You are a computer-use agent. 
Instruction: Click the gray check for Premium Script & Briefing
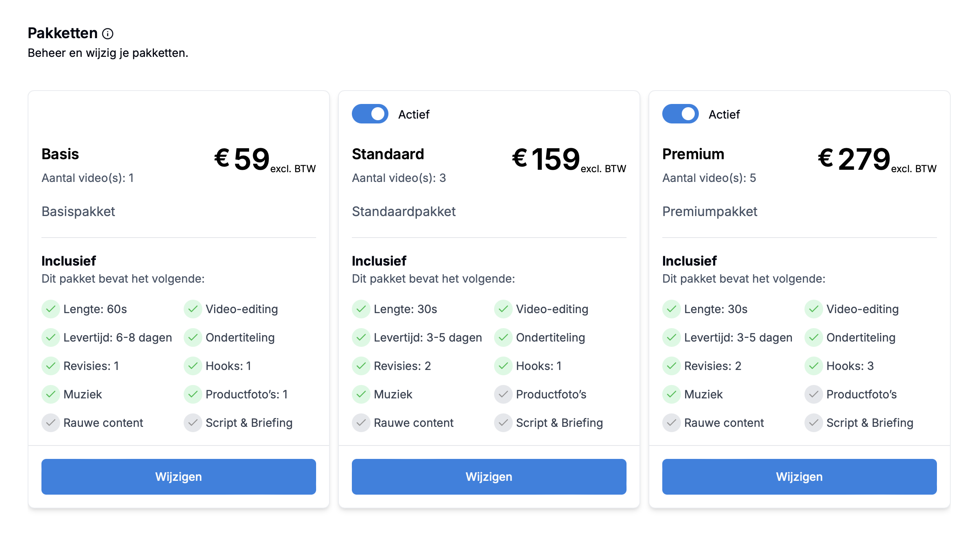pyautogui.click(x=814, y=423)
